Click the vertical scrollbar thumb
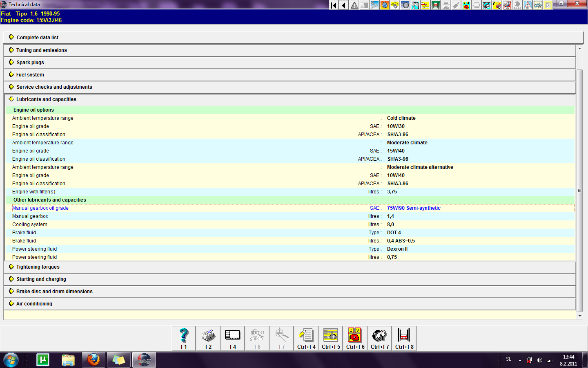 pyautogui.click(x=579, y=191)
